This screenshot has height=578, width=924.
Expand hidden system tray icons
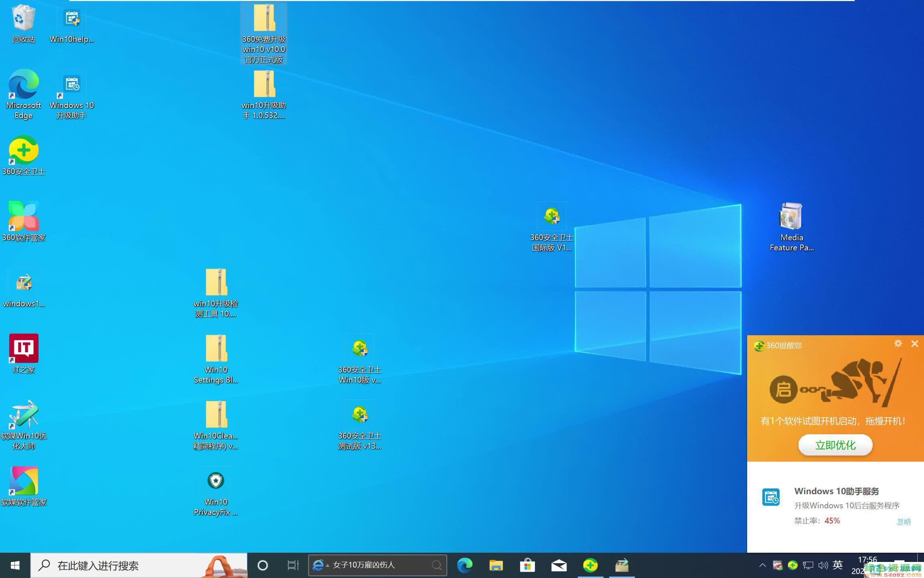(762, 565)
